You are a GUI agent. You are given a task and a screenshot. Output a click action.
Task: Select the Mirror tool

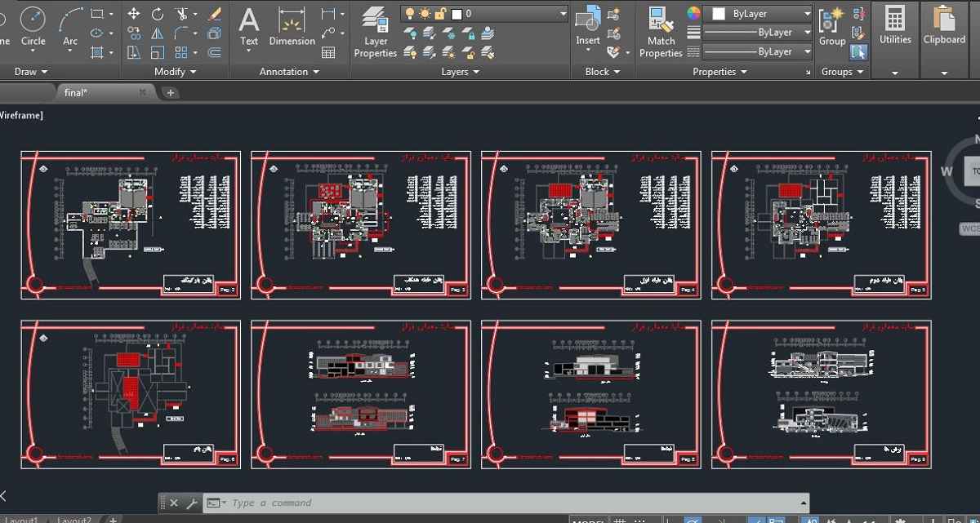[x=158, y=33]
